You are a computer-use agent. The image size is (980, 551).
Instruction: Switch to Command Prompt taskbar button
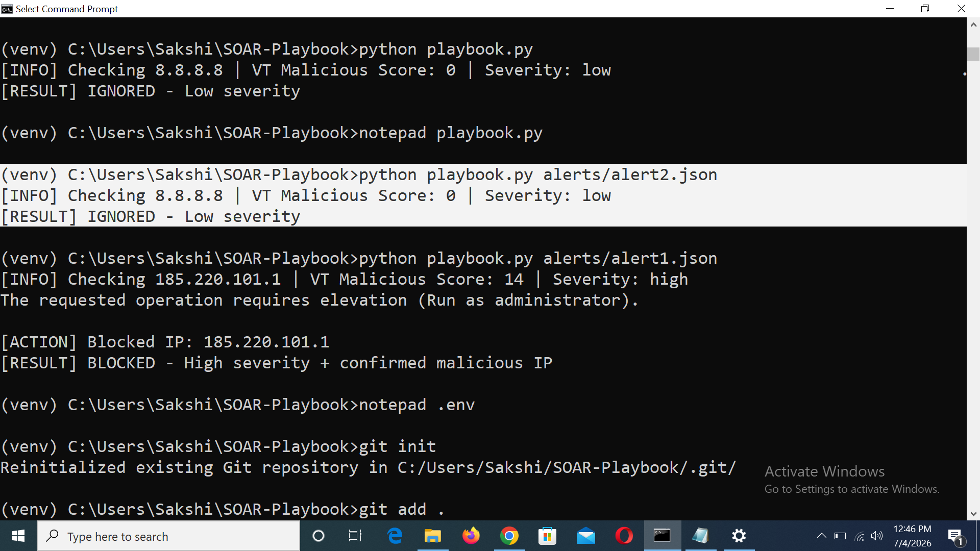click(x=663, y=536)
